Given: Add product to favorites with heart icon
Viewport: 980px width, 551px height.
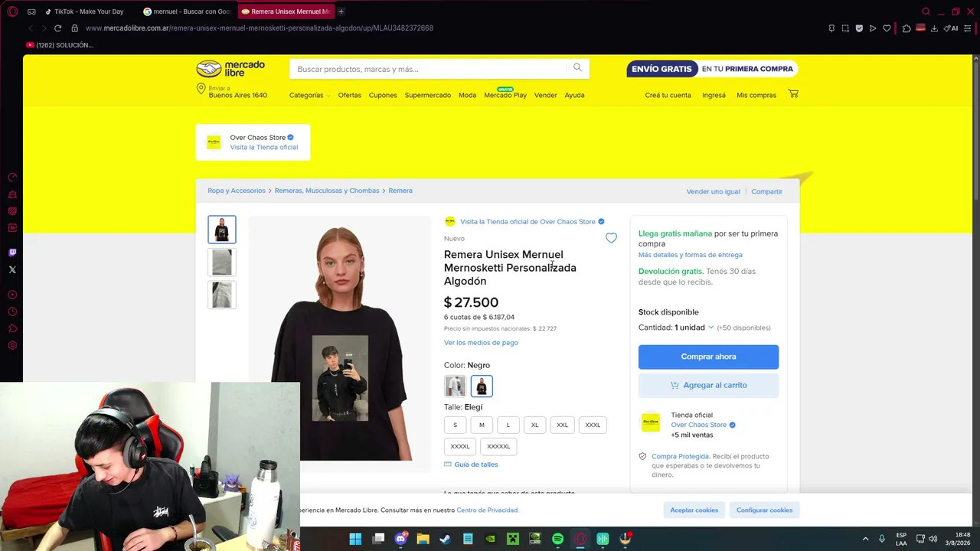Looking at the screenshot, I should pyautogui.click(x=611, y=238).
